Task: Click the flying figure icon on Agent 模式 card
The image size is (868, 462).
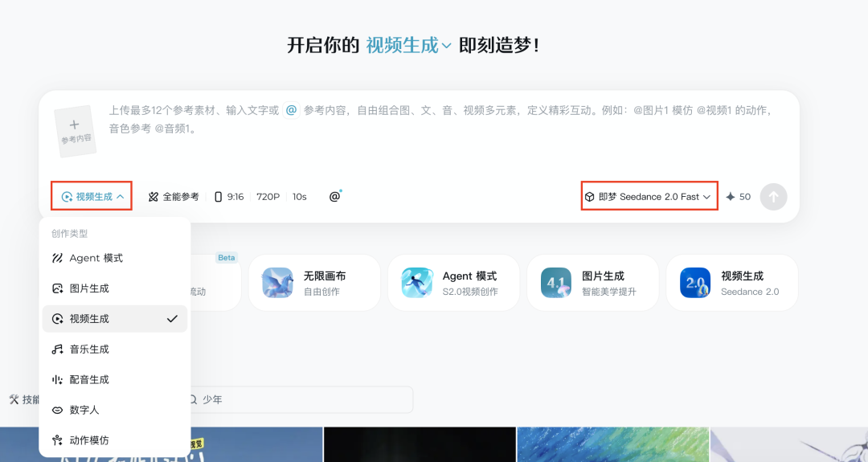Action: (x=417, y=283)
